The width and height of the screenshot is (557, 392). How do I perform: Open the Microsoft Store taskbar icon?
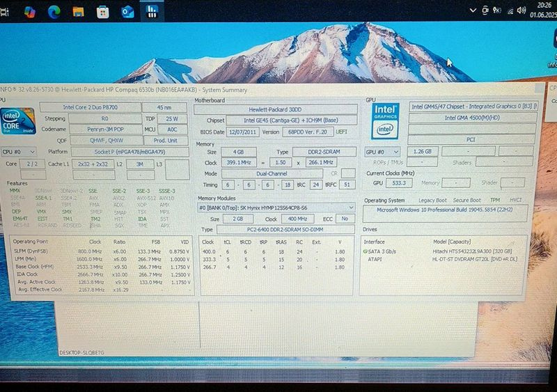(102, 13)
